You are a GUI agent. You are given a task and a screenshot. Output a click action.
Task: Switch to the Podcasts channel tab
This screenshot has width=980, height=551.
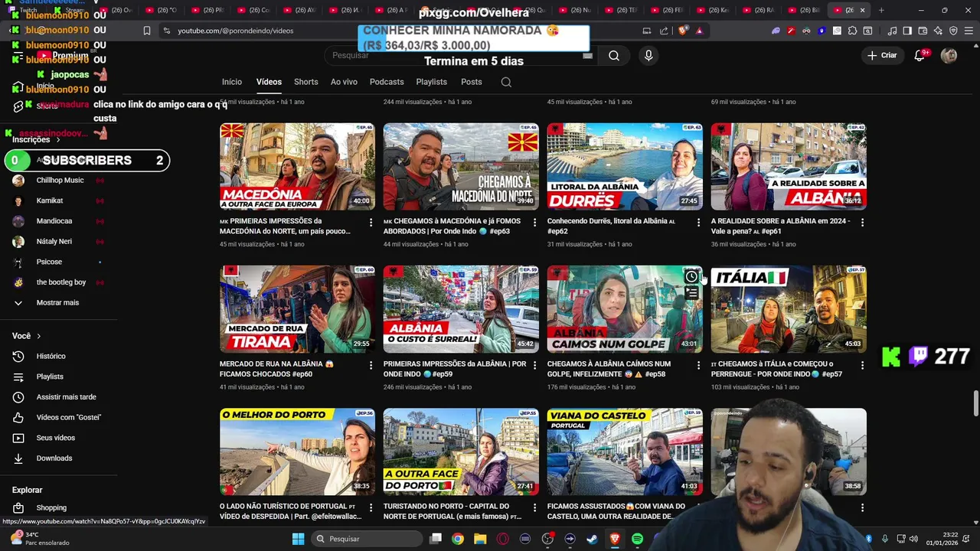tap(387, 82)
